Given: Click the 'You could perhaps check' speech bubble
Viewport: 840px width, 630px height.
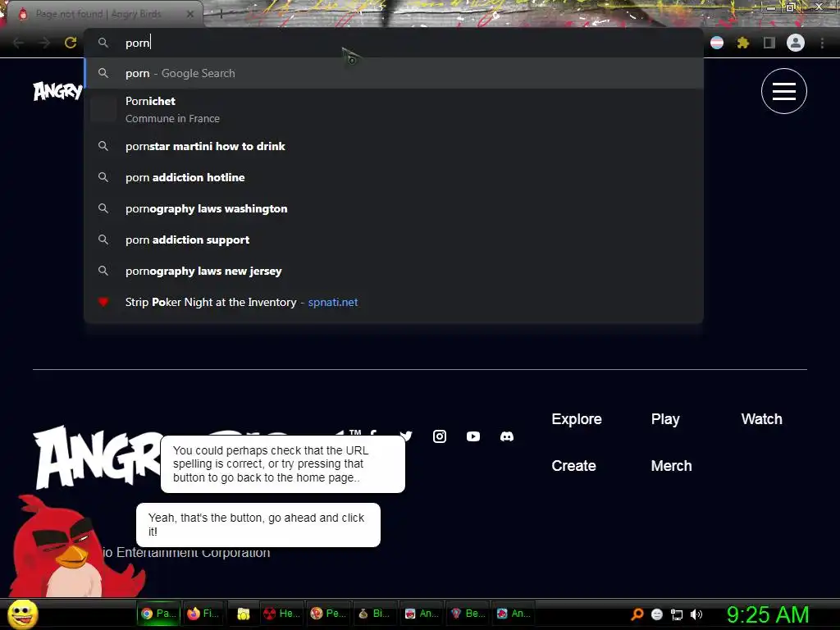Looking at the screenshot, I should 283,464.
